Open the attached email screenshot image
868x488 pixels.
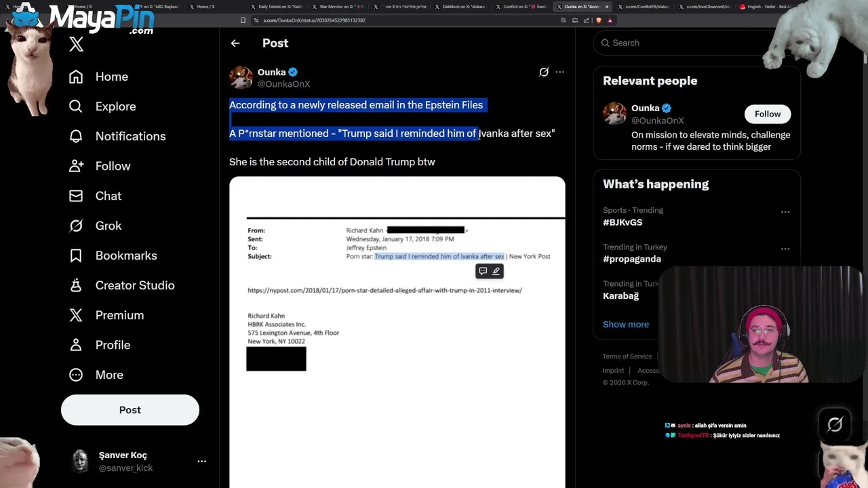pos(397,332)
